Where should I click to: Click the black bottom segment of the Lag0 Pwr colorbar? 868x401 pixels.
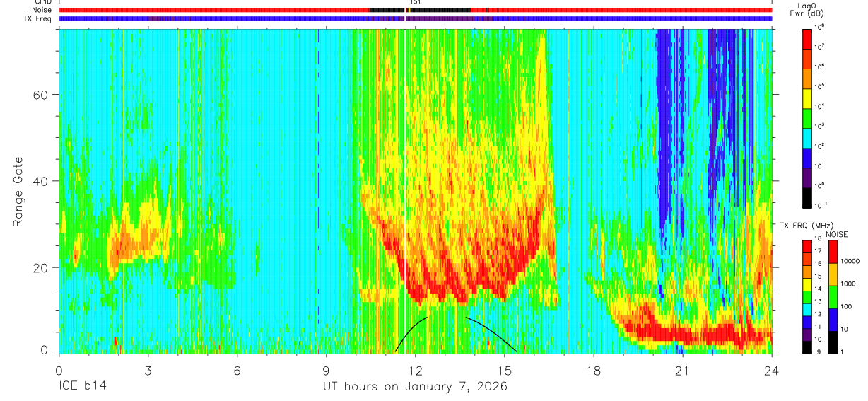[x=808, y=196]
